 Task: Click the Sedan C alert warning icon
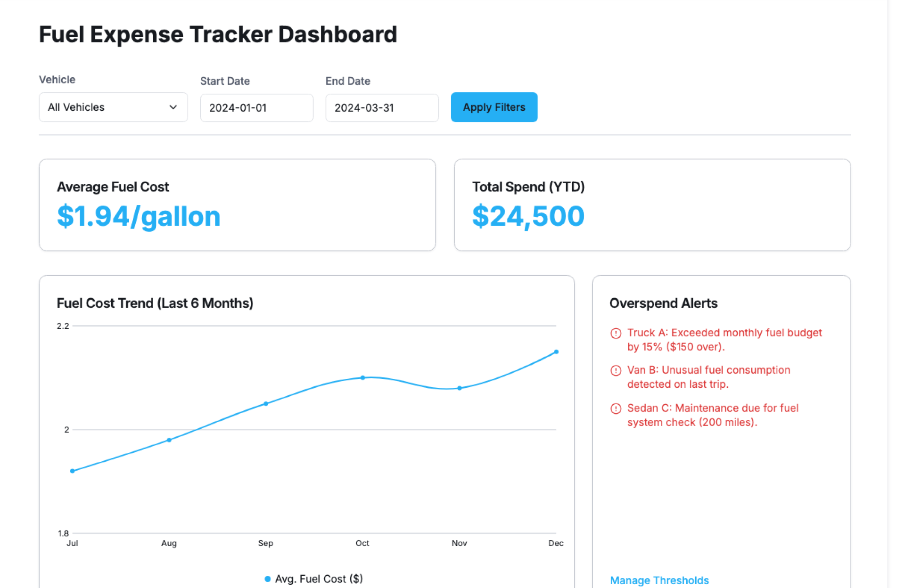point(616,408)
